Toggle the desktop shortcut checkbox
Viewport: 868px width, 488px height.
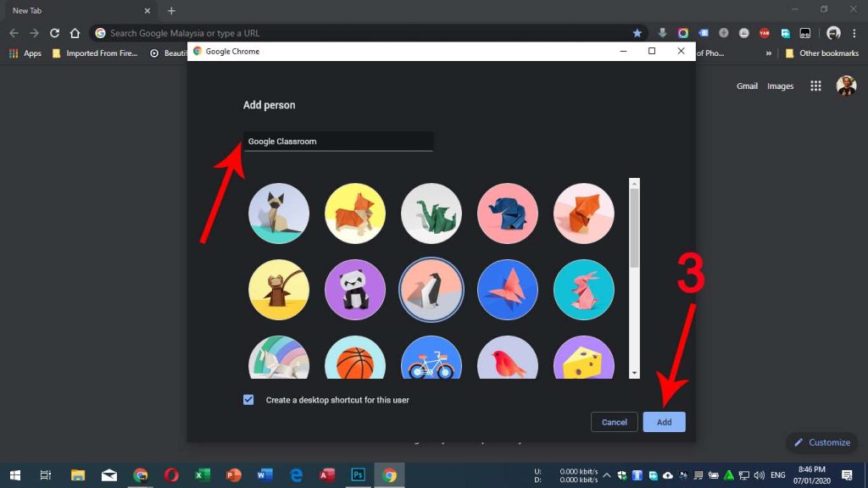248,400
